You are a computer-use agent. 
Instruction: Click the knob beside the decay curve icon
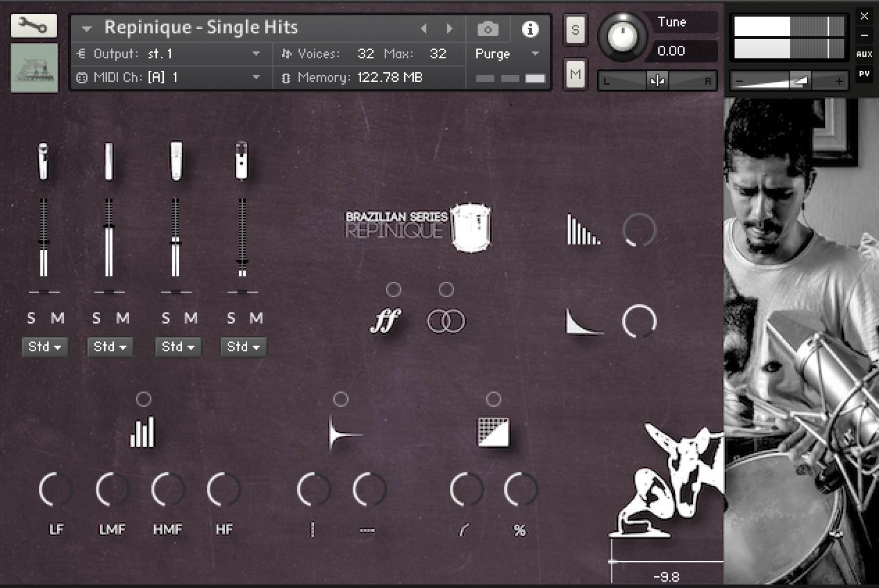(x=639, y=321)
